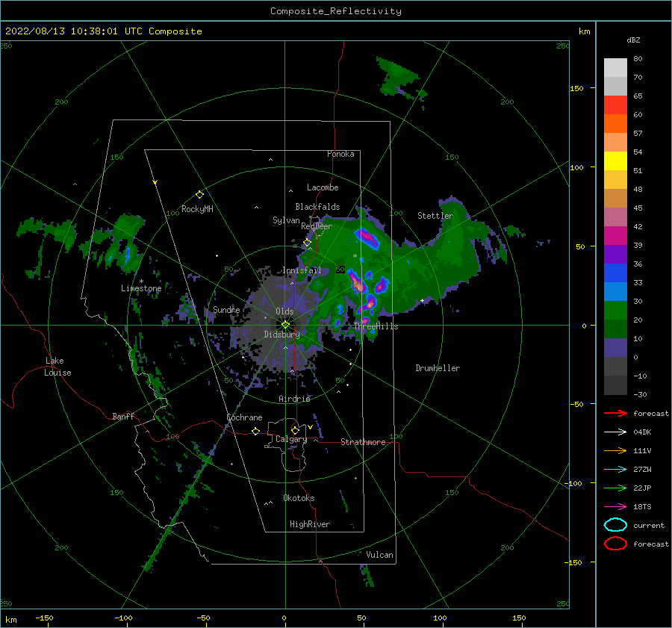Click the Sundre label

pos(226,309)
